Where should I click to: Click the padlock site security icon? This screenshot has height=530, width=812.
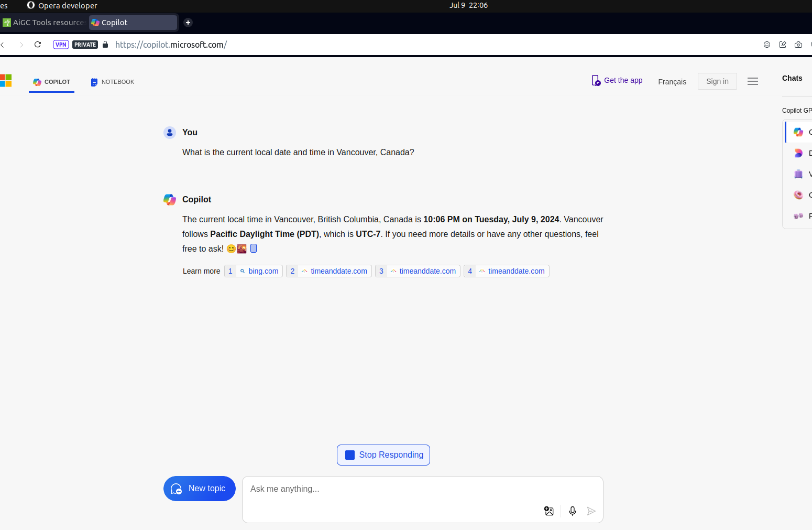[x=105, y=45]
